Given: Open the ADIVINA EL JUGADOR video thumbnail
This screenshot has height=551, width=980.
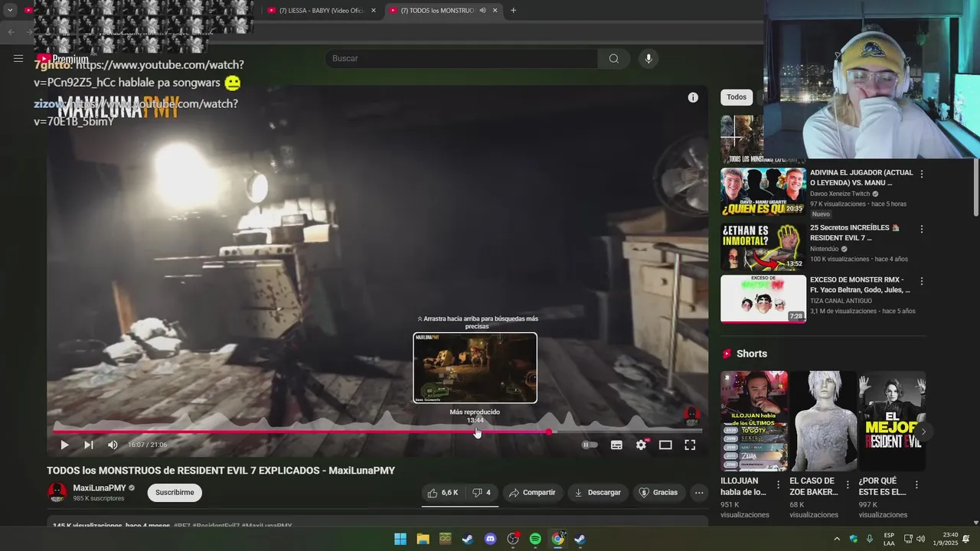Looking at the screenshot, I should (x=763, y=192).
